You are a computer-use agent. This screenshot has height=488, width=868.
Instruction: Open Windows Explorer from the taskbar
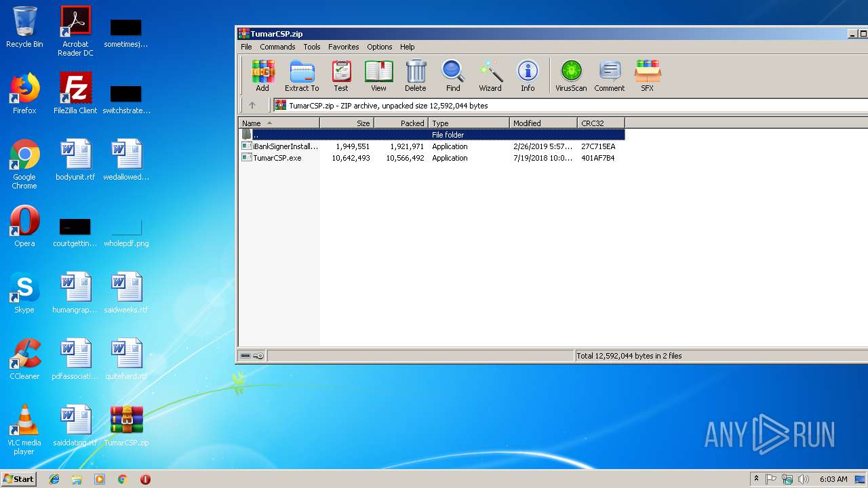[x=77, y=479]
